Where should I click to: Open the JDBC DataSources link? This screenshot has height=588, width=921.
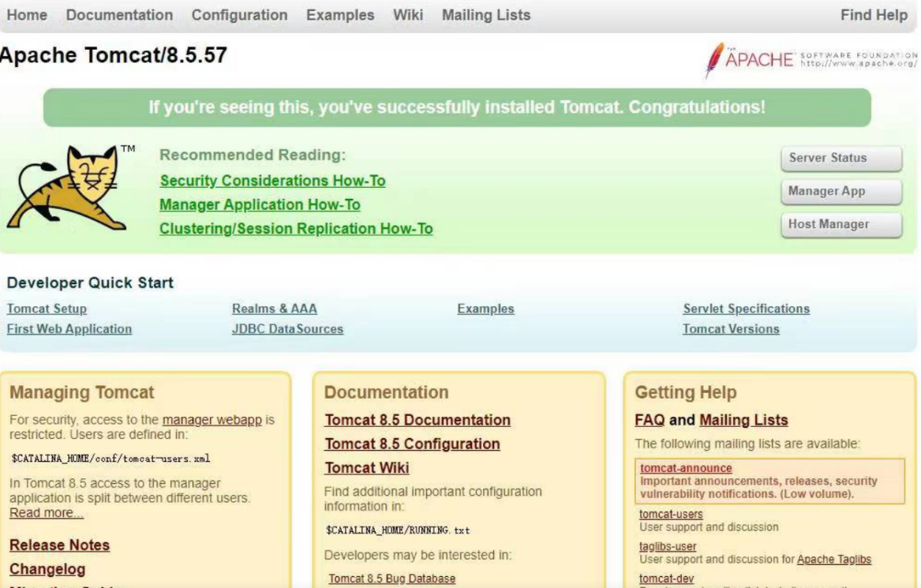point(287,329)
